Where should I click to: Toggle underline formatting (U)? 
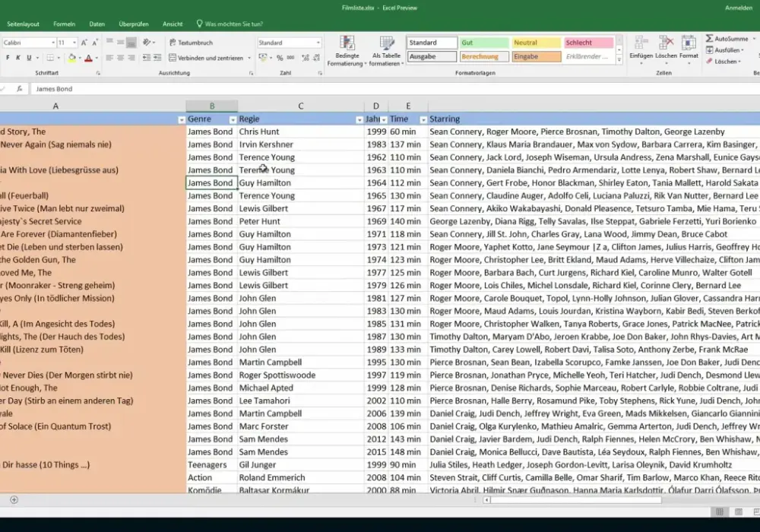pyautogui.click(x=29, y=58)
